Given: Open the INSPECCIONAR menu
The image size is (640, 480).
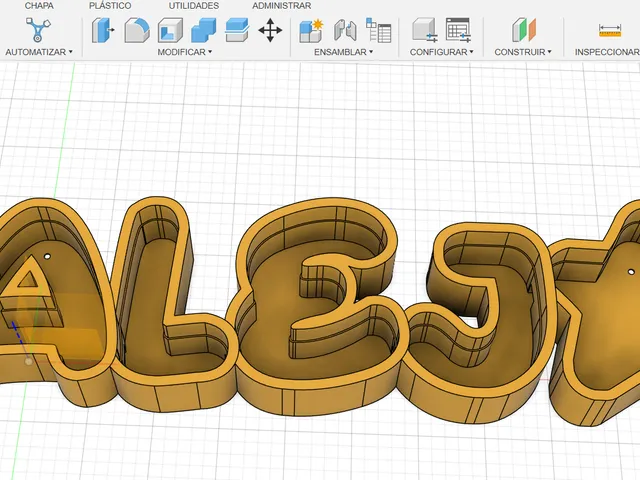Looking at the screenshot, I should coord(607,52).
